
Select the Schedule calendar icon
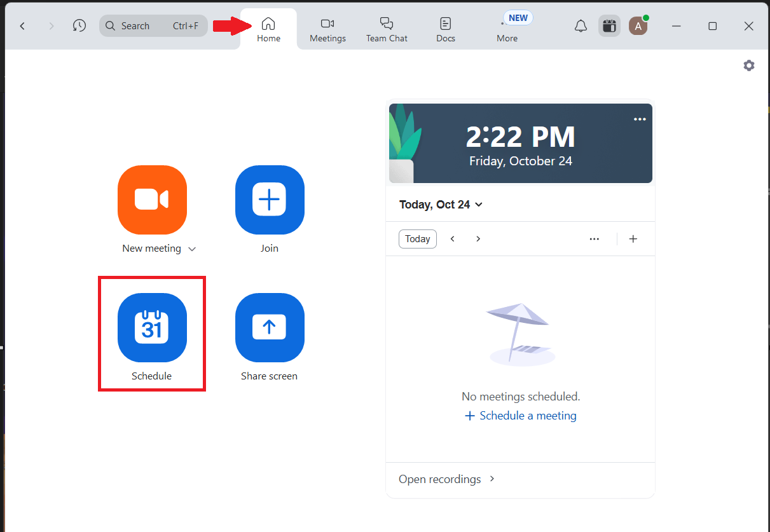coord(152,328)
